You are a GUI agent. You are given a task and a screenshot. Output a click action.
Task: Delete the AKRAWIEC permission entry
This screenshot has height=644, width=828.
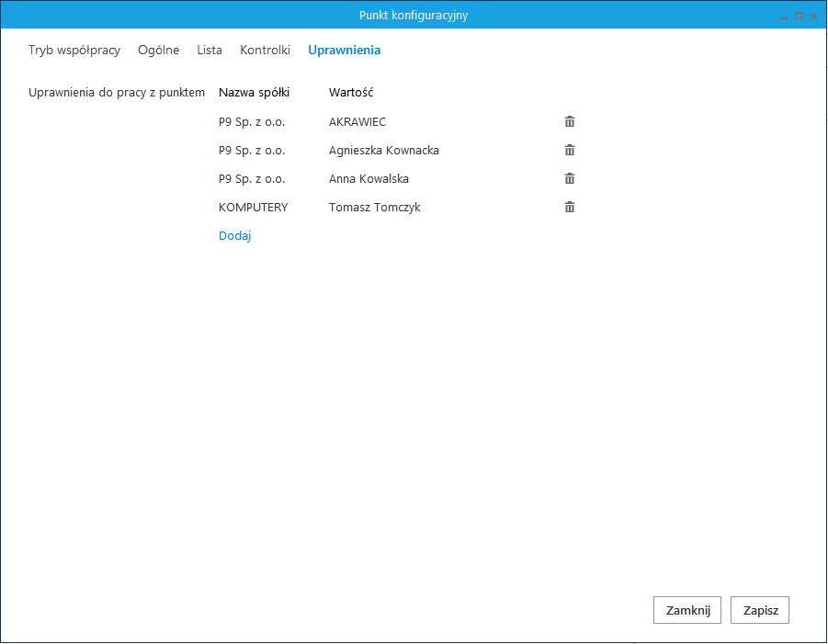pos(569,121)
